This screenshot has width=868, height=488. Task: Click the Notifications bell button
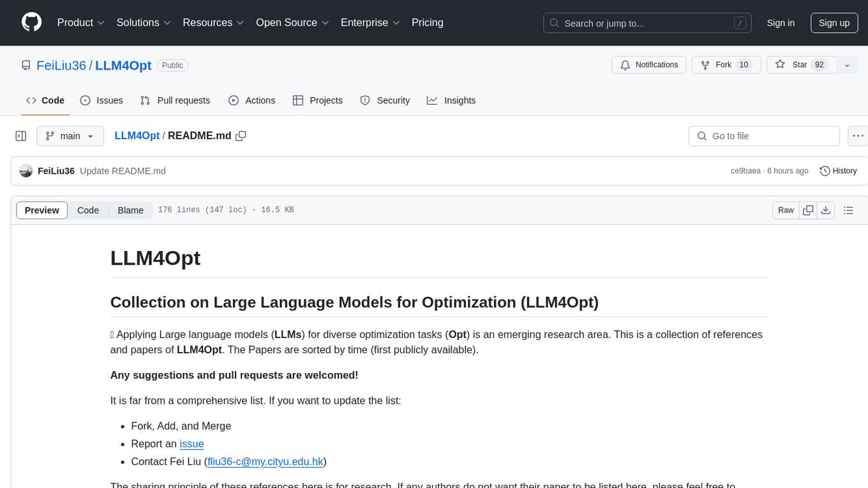click(x=649, y=65)
